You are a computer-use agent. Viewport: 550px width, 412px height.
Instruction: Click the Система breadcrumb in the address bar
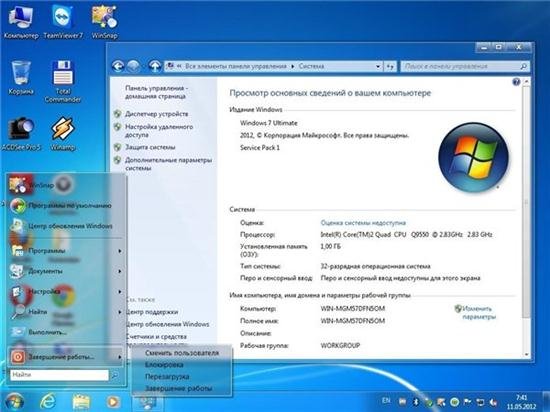tap(311, 66)
